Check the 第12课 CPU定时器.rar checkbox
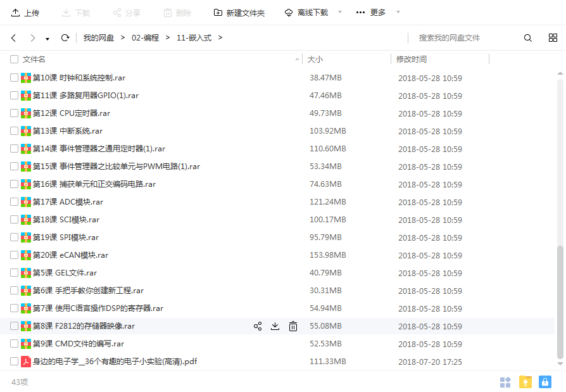 coord(14,113)
